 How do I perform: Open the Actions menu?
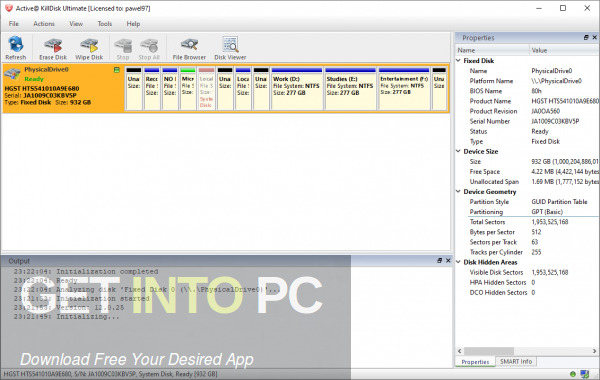(44, 24)
